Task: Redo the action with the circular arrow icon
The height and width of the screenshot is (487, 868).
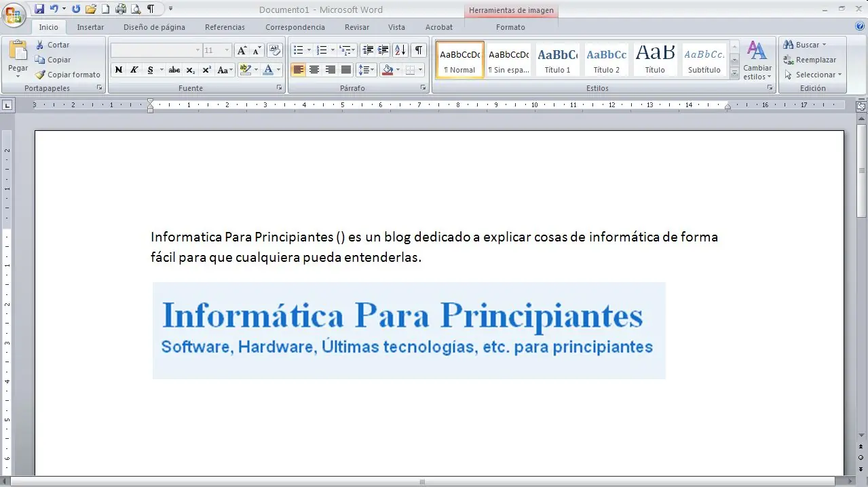Action: pos(75,9)
